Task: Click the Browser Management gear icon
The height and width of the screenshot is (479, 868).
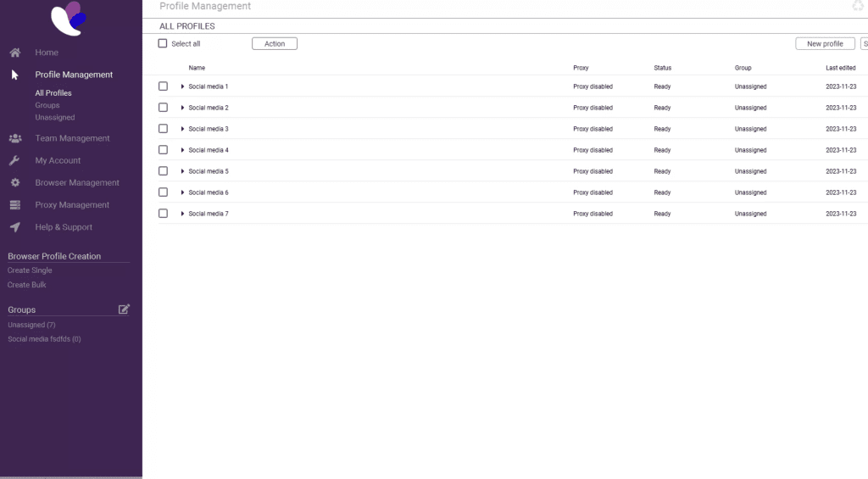Action: (x=15, y=183)
